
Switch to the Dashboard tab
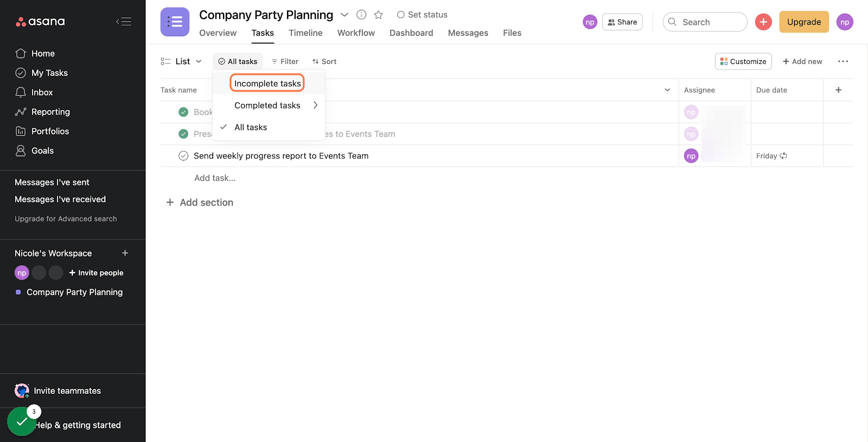click(411, 33)
